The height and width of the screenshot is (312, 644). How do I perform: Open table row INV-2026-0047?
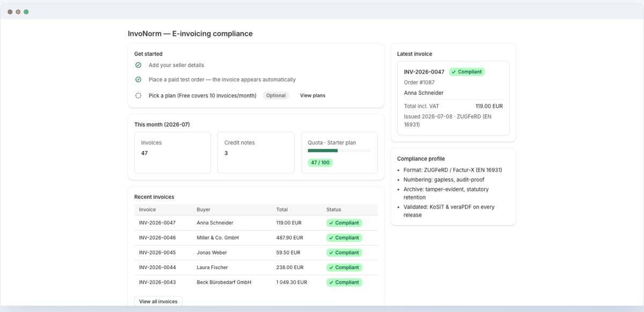pyautogui.click(x=256, y=222)
